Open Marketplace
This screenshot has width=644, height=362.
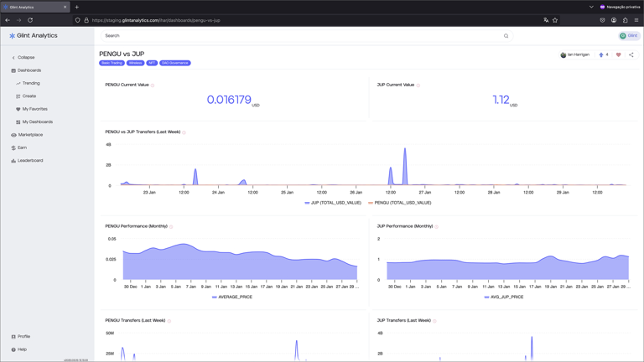coord(27,135)
